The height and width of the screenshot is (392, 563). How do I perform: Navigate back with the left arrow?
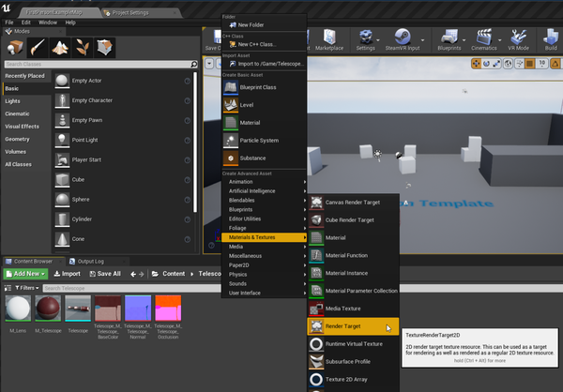point(133,274)
